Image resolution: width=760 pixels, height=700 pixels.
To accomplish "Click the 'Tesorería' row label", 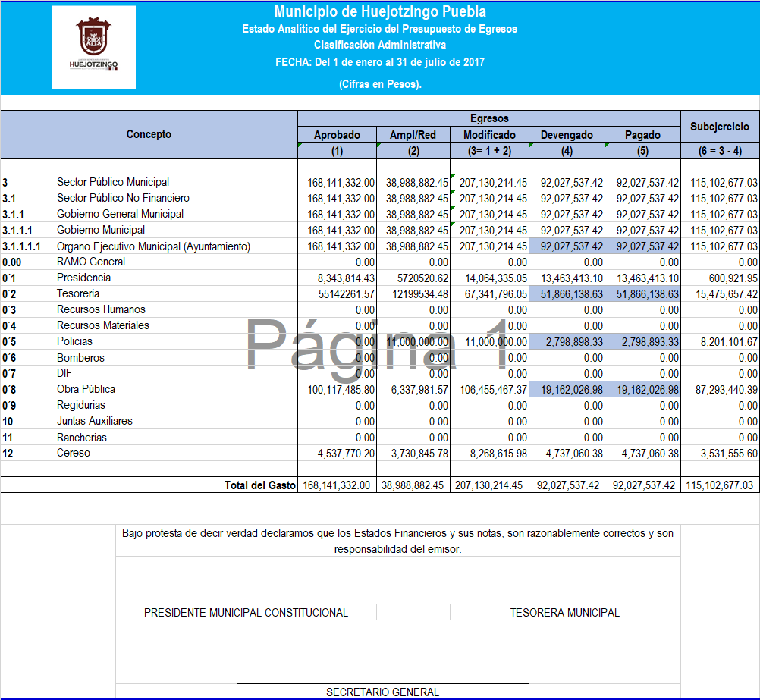I will [x=78, y=293].
